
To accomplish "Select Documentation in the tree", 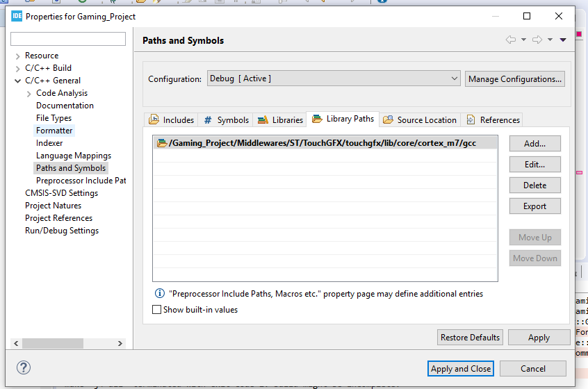I will [65, 106].
